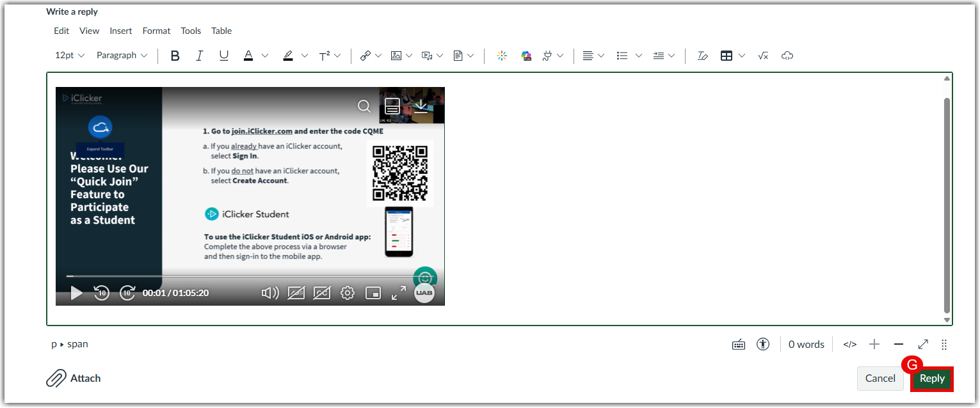
Task: Expand the list style arrow
Action: 638,56
